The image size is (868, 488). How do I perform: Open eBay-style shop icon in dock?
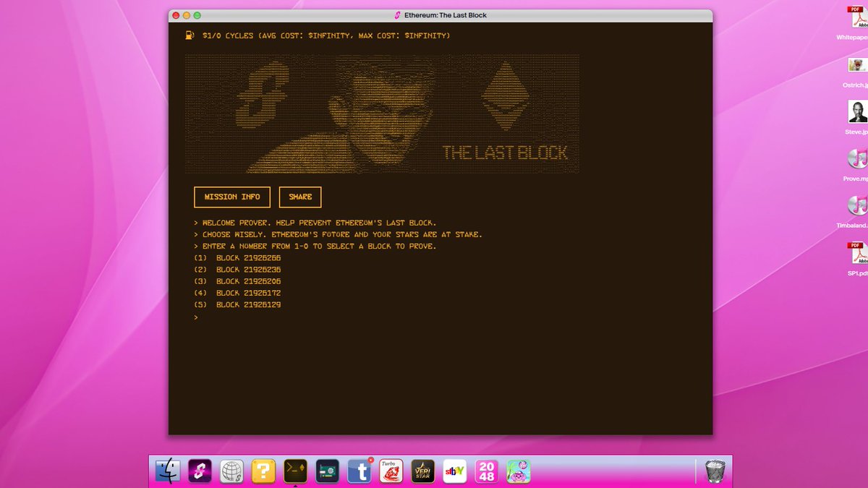[455, 471]
